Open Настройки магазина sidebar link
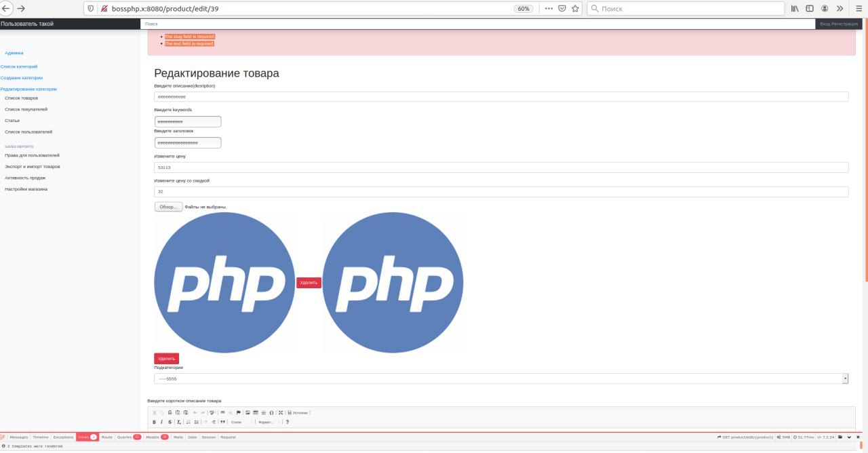 tap(26, 189)
